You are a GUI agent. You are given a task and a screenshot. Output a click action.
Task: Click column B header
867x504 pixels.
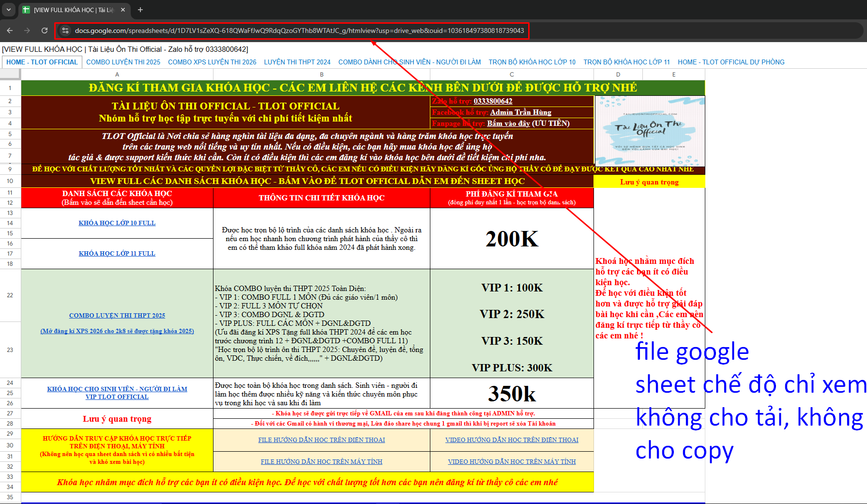tap(321, 75)
